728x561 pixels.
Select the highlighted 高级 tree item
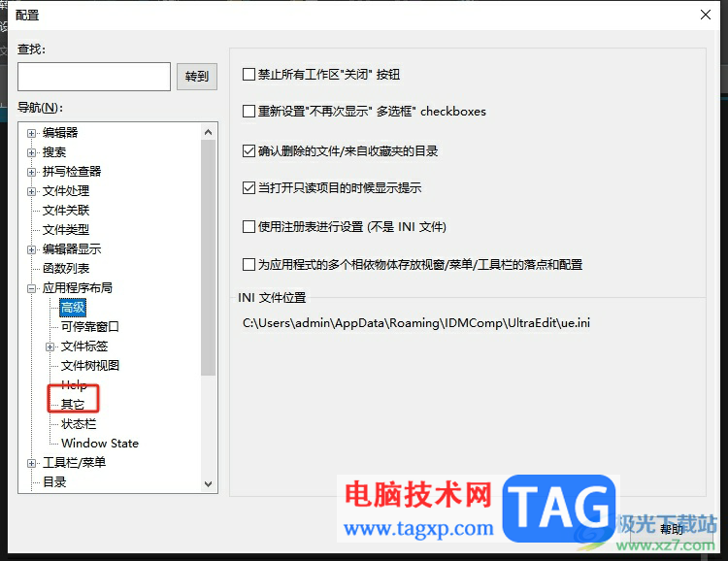(73, 308)
